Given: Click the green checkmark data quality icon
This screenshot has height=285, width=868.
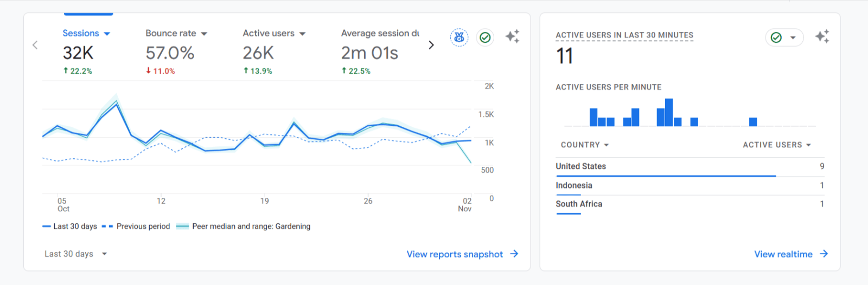Looking at the screenshot, I should 485,37.
